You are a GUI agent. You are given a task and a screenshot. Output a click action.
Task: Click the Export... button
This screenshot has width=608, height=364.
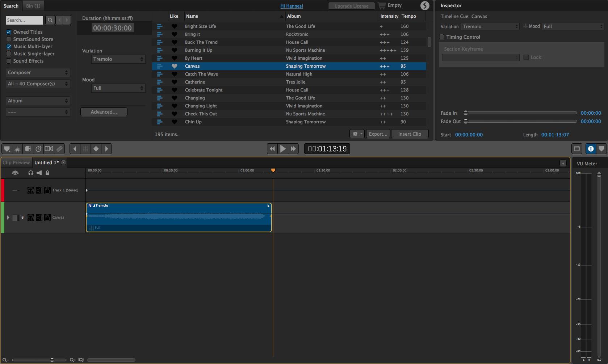point(378,134)
